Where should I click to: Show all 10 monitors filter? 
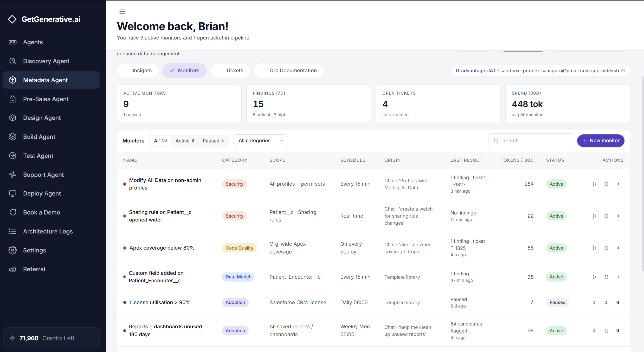(x=160, y=141)
